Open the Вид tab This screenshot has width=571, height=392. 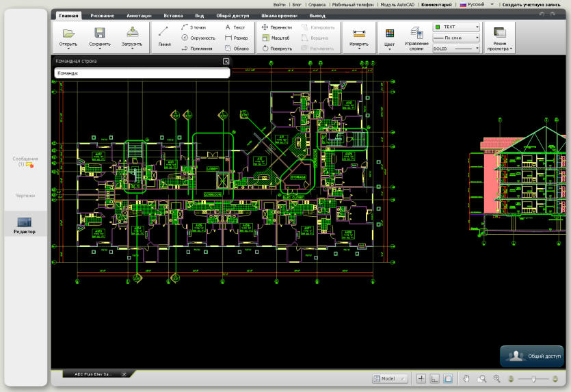coord(199,16)
